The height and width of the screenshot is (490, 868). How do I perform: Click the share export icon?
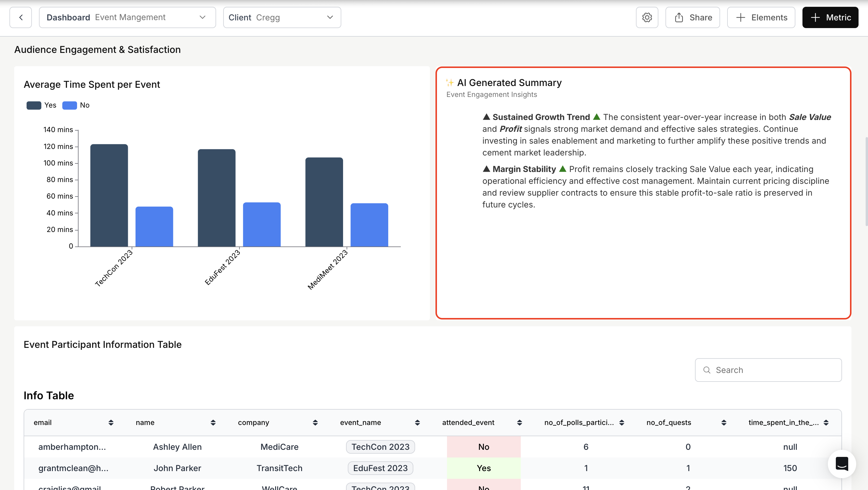pyautogui.click(x=679, y=17)
